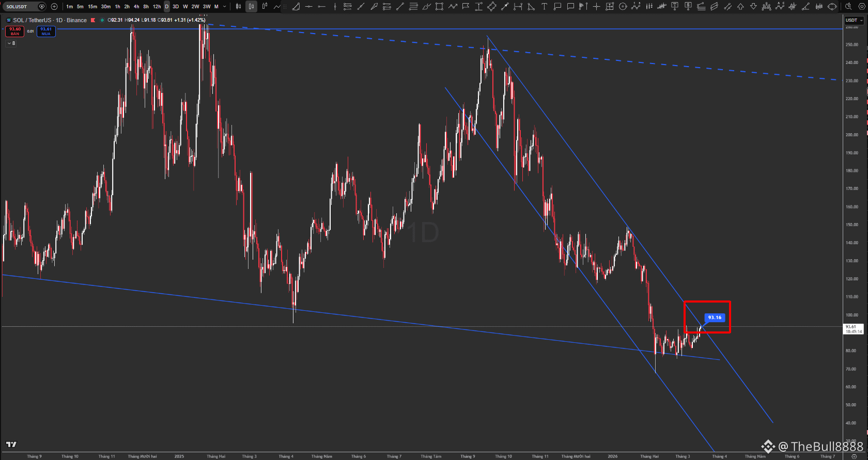
Task: Select the circle drawing tool
Action: (623, 7)
